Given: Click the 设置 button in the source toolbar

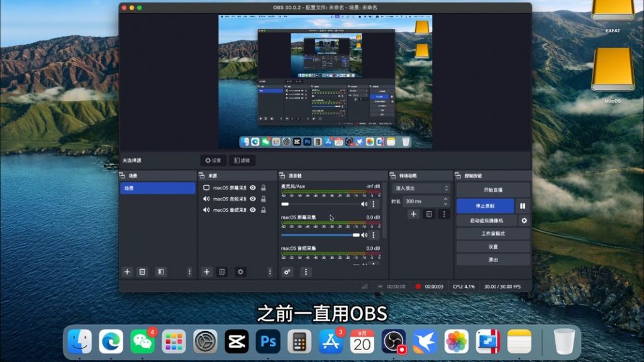Looking at the screenshot, I should tap(213, 160).
